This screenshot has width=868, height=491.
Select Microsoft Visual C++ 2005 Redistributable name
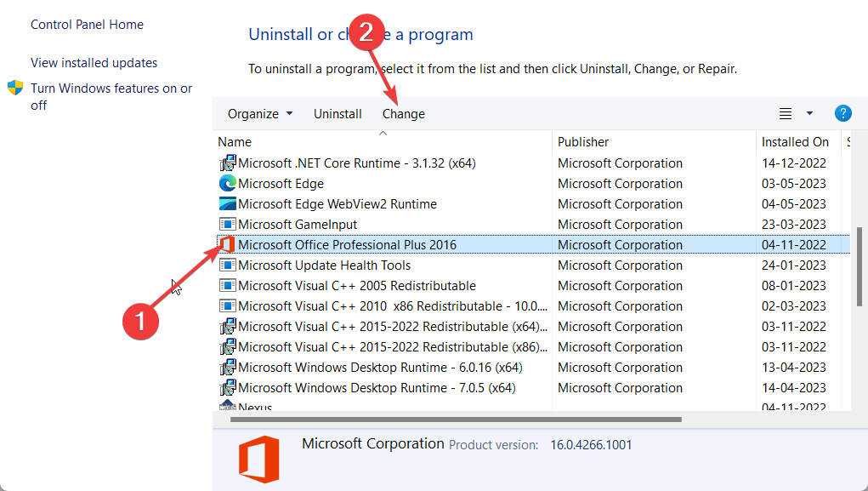[x=357, y=286]
